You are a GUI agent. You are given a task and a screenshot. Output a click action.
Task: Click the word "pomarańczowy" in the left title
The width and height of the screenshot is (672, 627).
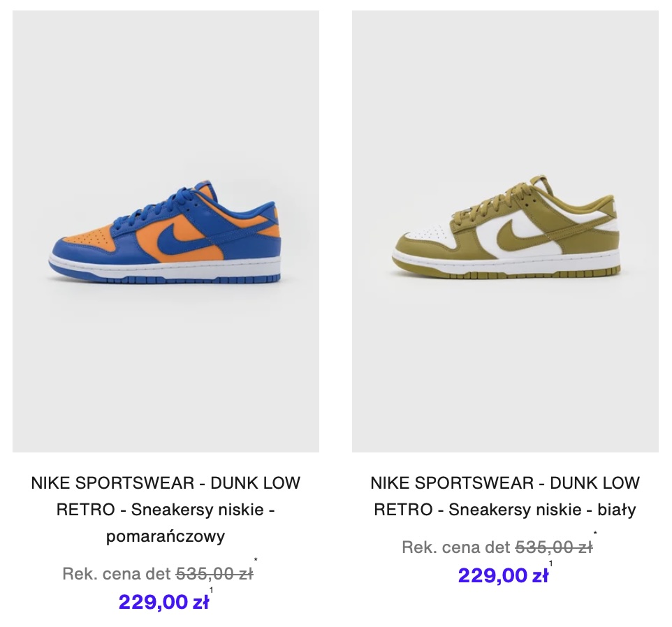pos(166,536)
